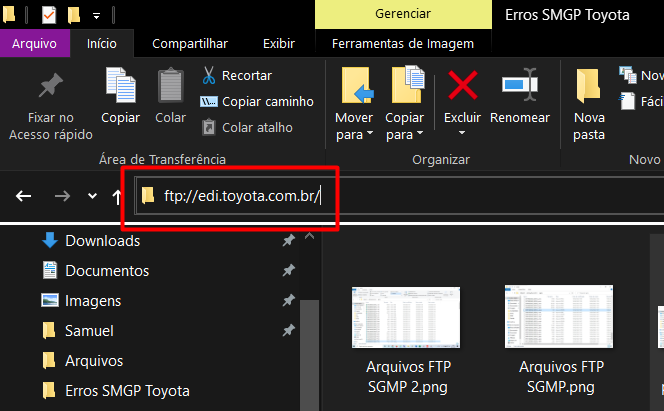Select the Ferramentas de Imagem tab
The image size is (664, 411).
tap(403, 43)
